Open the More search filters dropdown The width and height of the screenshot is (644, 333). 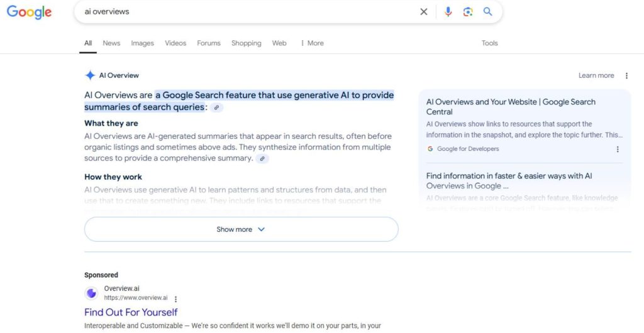point(312,43)
